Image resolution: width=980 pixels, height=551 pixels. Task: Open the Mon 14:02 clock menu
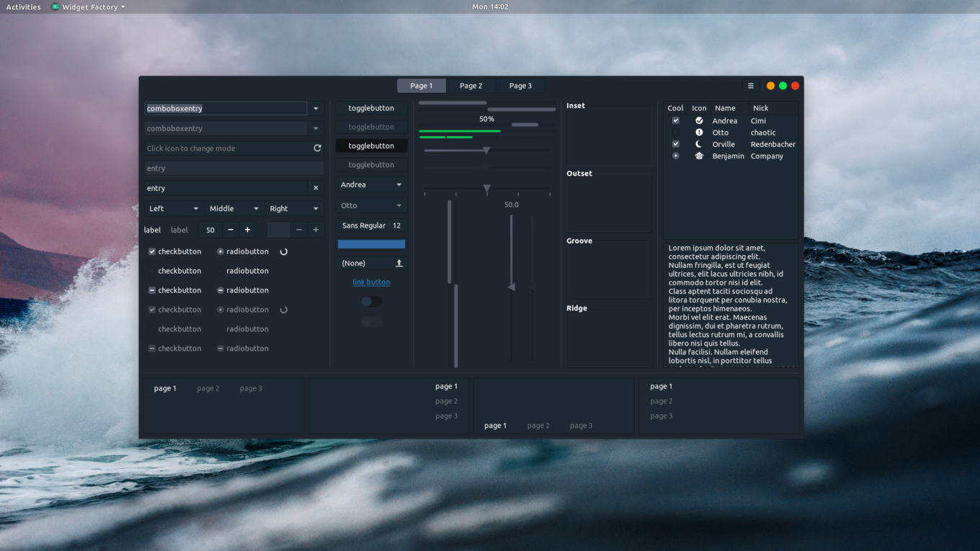point(490,6)
